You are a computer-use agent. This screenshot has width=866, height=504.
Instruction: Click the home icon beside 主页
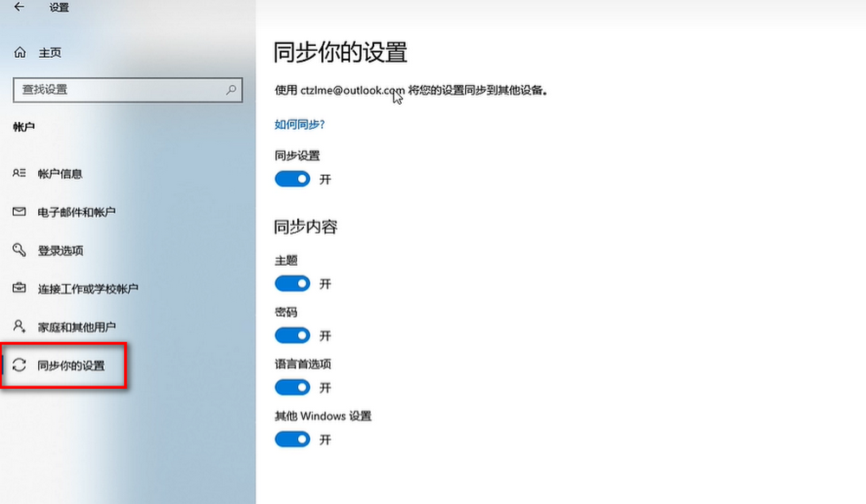click(20, 53)
